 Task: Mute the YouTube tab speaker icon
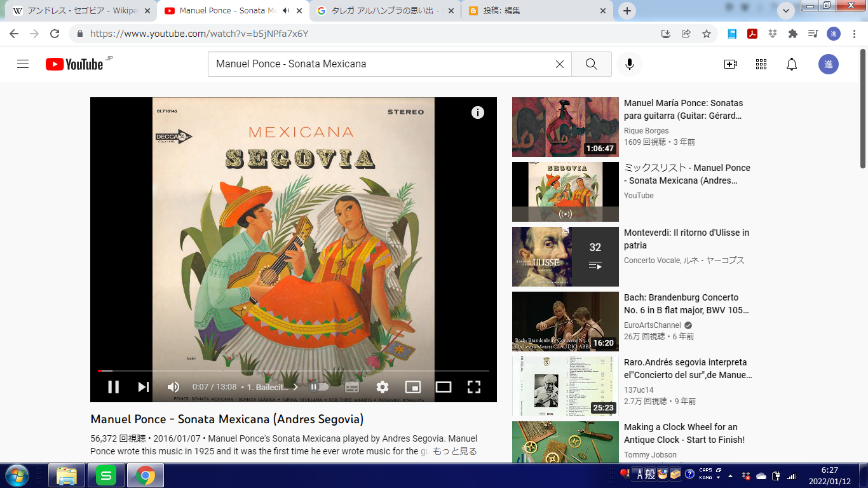click(x=285, y=11)
